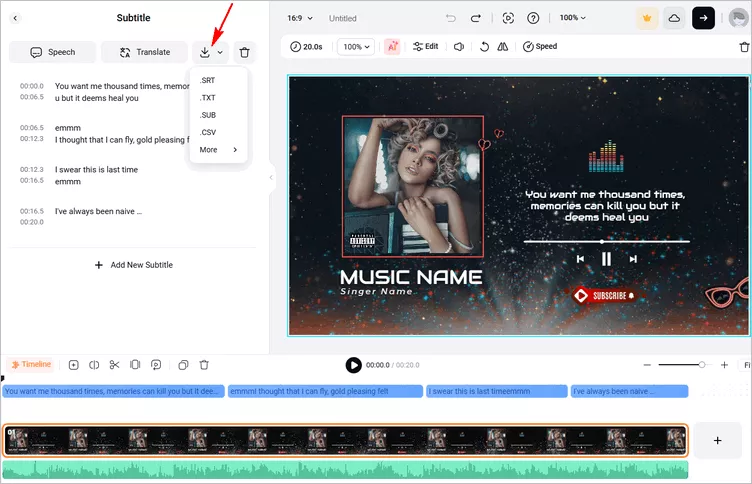The image size is (752, 484).
Task: Redo the last action
Action: coord(475,18)
